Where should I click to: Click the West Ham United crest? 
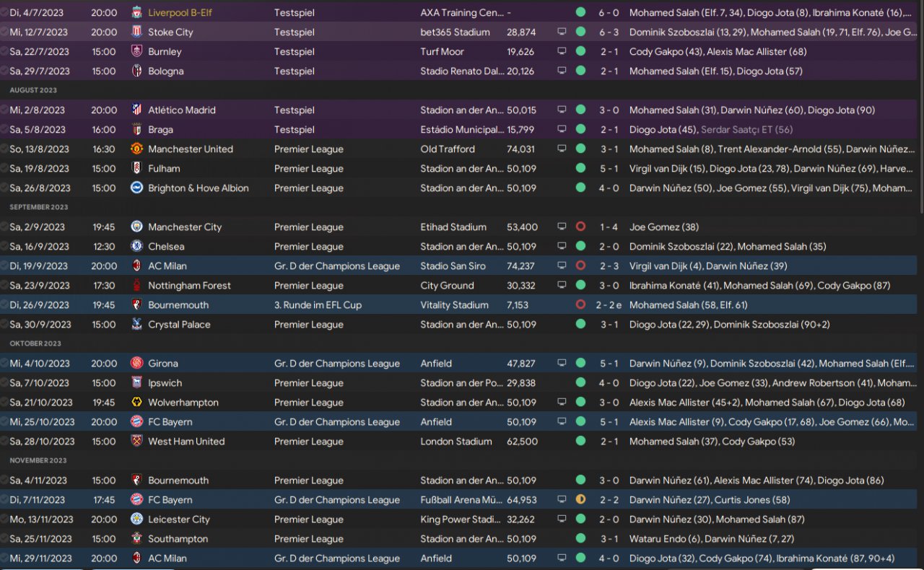pyautogui.click(x=136, y=442)
